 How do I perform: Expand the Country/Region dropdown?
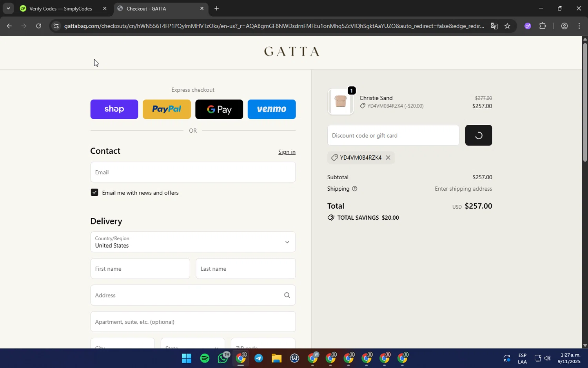[x=193, y=242]
